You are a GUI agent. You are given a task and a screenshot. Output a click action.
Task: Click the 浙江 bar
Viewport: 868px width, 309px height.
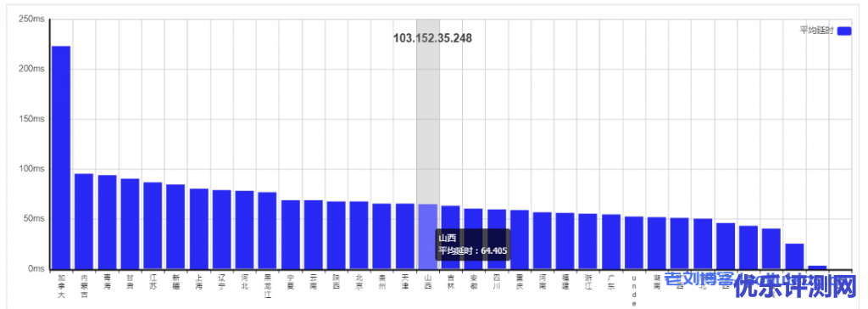588,241
